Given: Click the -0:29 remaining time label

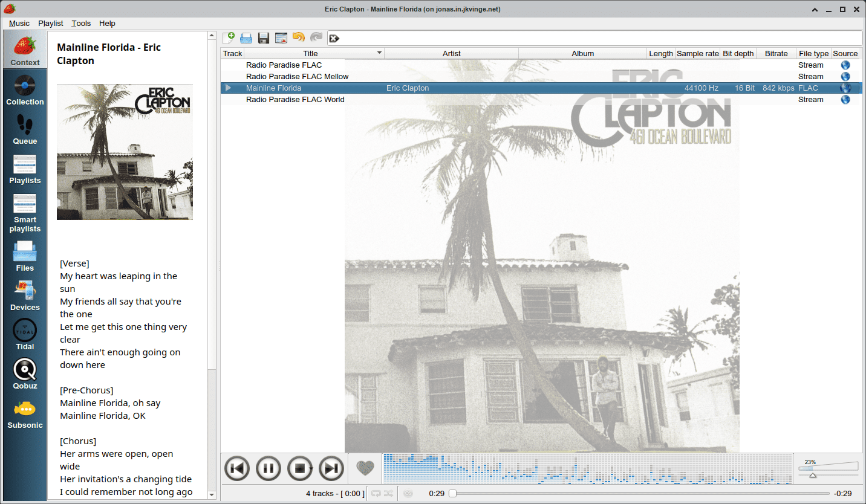Looking at the screenshot, I should coord(842,494).
